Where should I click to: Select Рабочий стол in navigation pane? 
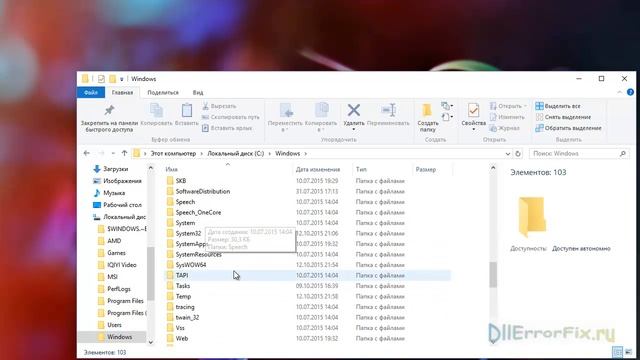pos(117,205)
